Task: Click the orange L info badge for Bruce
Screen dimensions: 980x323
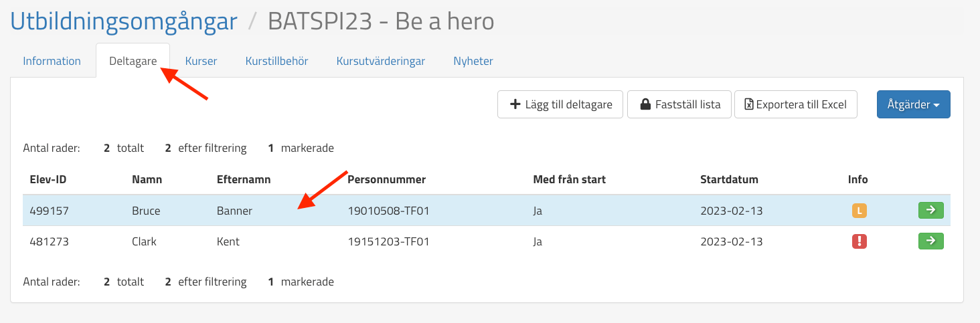Action: tap(859, 211)
